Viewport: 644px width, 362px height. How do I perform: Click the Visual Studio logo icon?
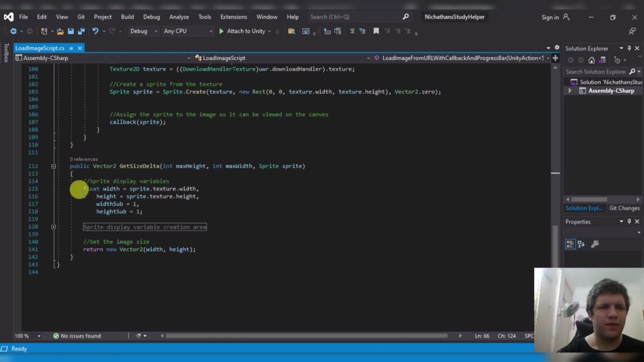coord(9,17)
